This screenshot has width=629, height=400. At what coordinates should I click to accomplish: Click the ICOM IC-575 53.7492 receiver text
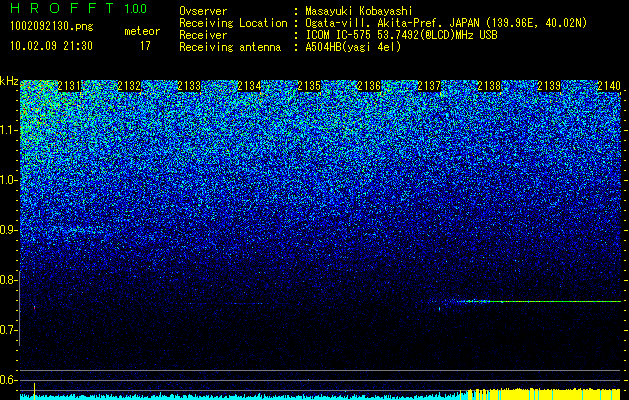point(401,35)
